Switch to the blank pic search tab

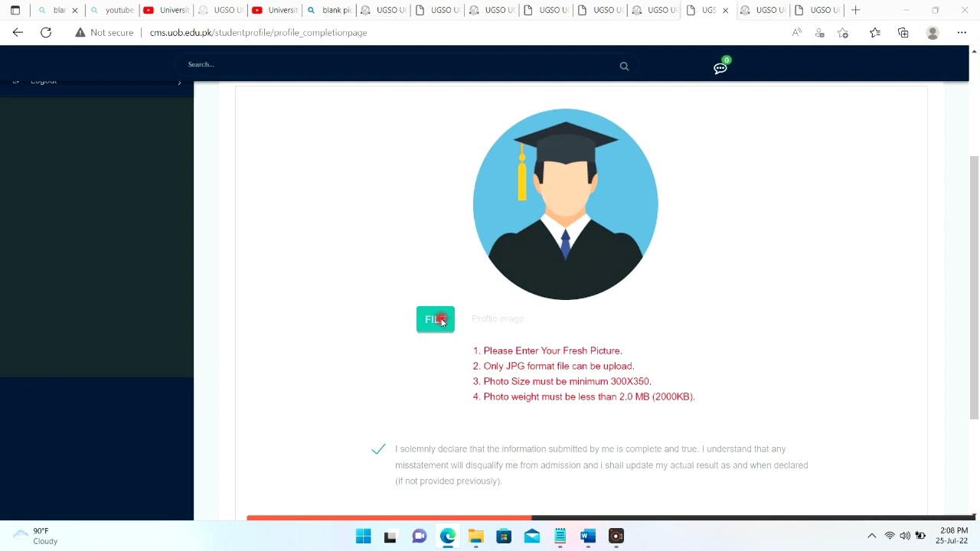pyautogui.click(x=329, y=10)
